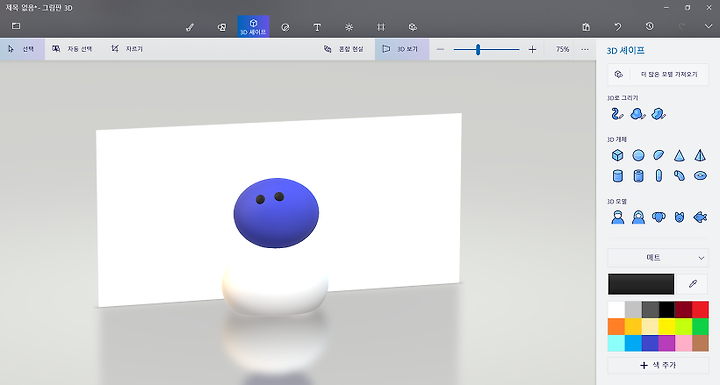The width and height of the screenshot is (720, 385).
Task: Click the 75% zoom value
Action: (562, 49)
